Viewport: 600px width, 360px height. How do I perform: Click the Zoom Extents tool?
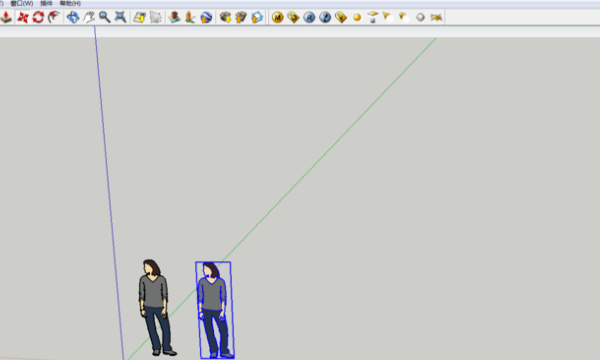120,17
